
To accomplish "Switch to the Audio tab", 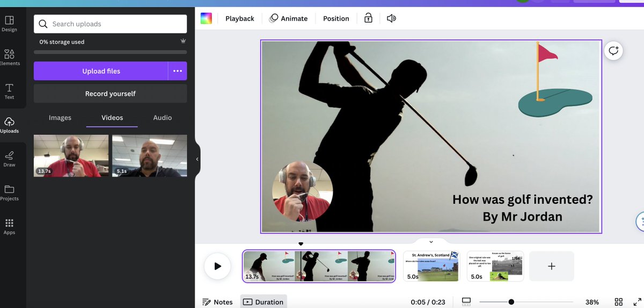I will coord(163,118).
